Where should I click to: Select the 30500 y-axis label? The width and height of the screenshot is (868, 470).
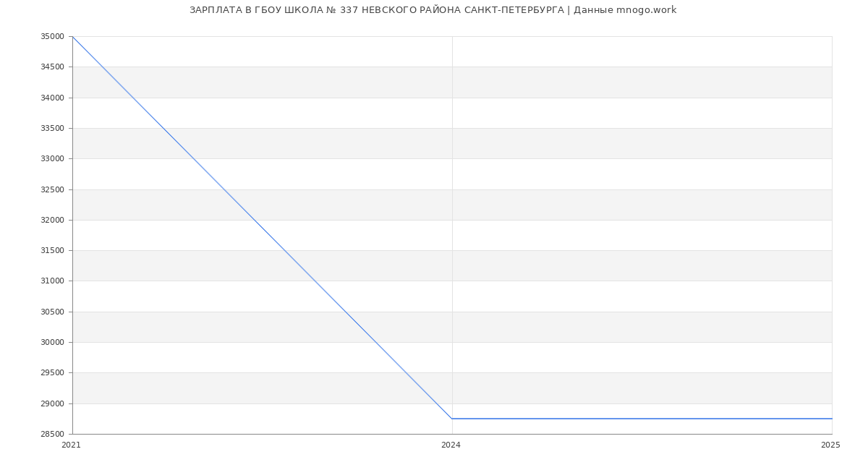click(53, 312)
